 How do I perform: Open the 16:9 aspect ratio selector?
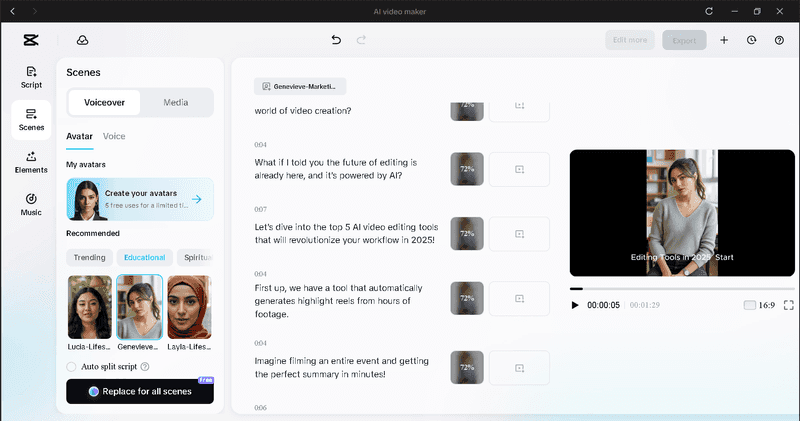pyautogui.click(x=759, y=305)
